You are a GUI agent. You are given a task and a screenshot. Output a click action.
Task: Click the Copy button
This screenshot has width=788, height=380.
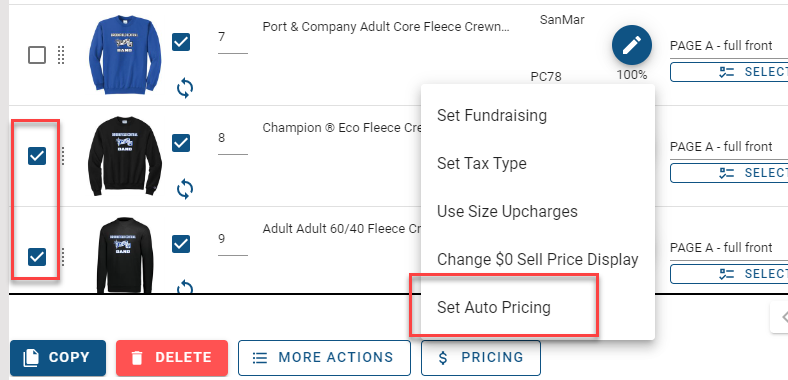(58, 358)
